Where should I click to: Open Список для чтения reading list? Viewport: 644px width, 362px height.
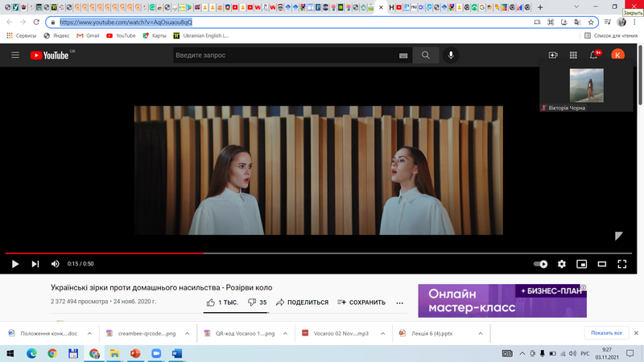click(611, 35)
